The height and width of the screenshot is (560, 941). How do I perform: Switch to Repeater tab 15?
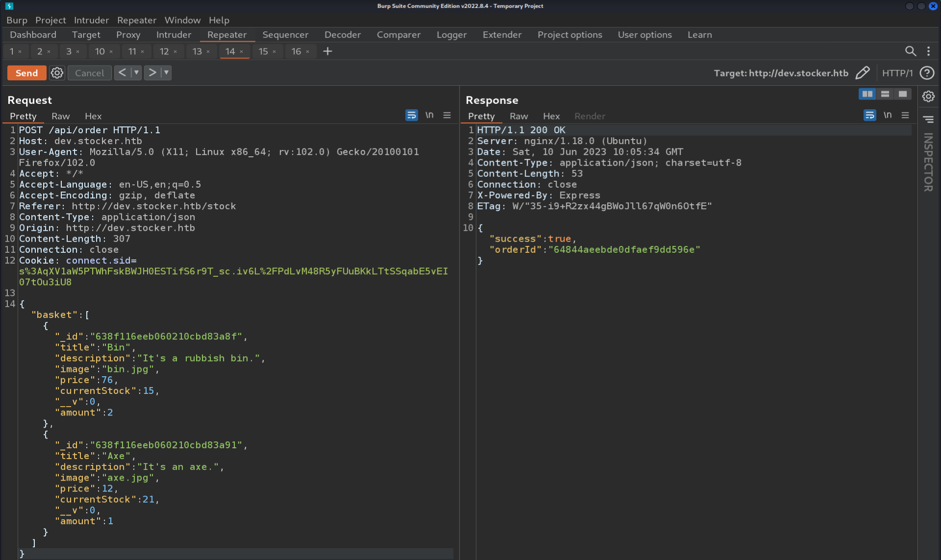(263, 51)
